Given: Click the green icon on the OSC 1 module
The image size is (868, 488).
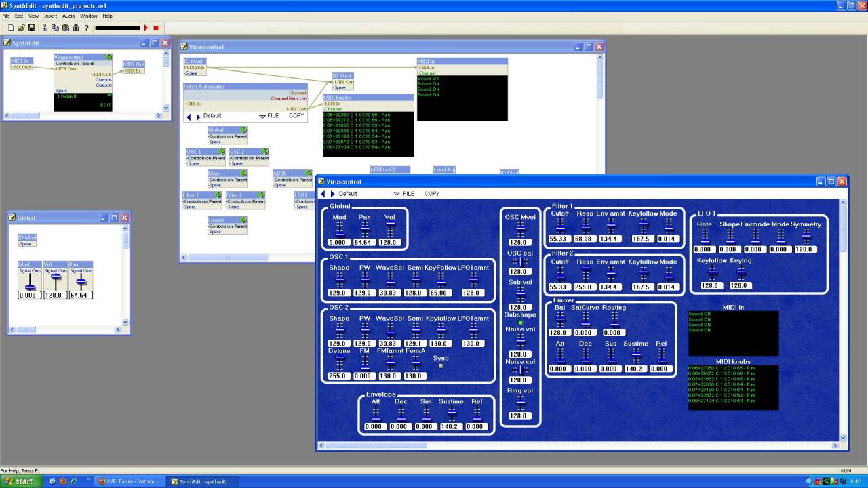Looking at the screenshot, I should [x=222, y=152].
